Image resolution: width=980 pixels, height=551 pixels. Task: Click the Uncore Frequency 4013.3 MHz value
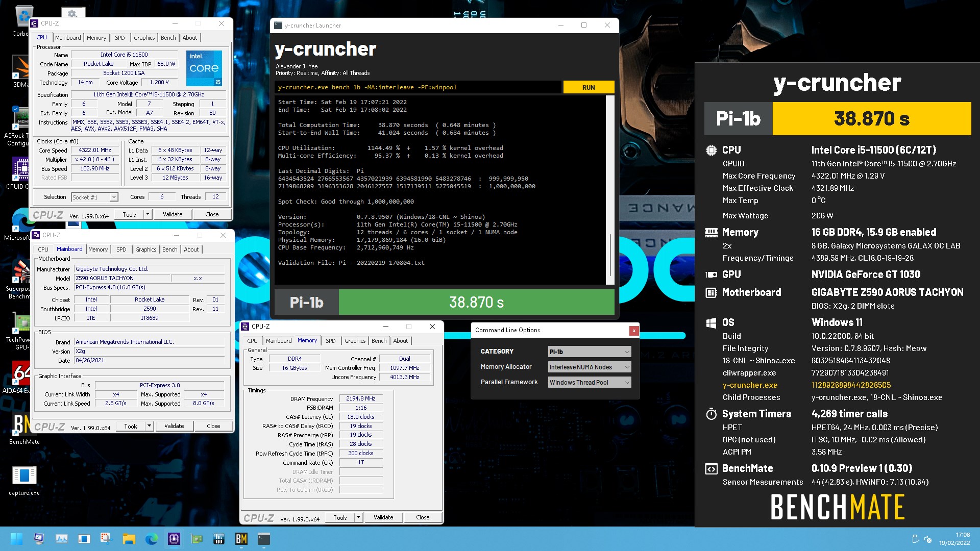pos(405,377)
